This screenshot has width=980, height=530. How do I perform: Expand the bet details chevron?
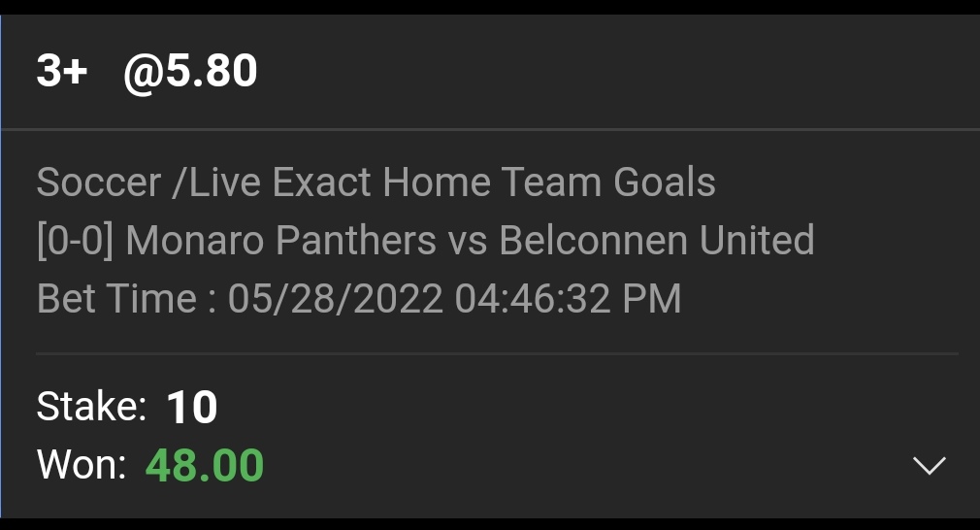click(929, 467)
